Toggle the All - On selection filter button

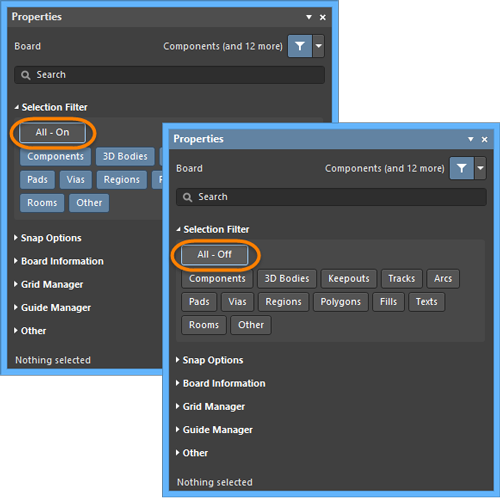click(52, 132)
